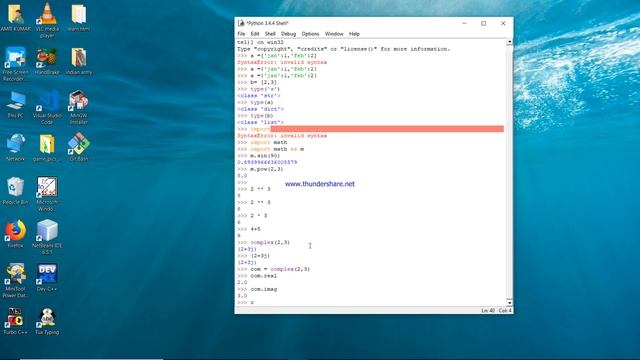Viewport: 640px width, 360px height.
Task: Click the "<class 'dict'>" output line
Action: [x=260, y=109]
